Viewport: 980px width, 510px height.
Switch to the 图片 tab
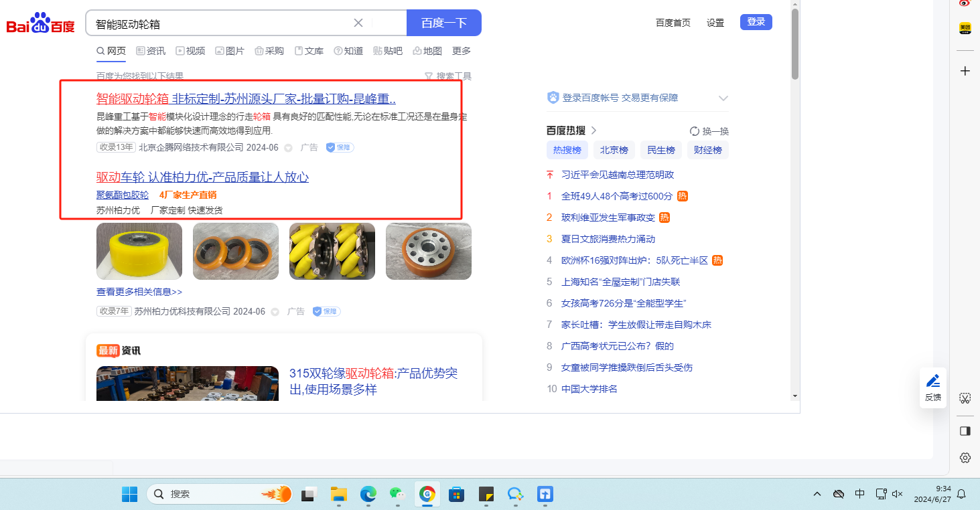click(x=230, y=51)
